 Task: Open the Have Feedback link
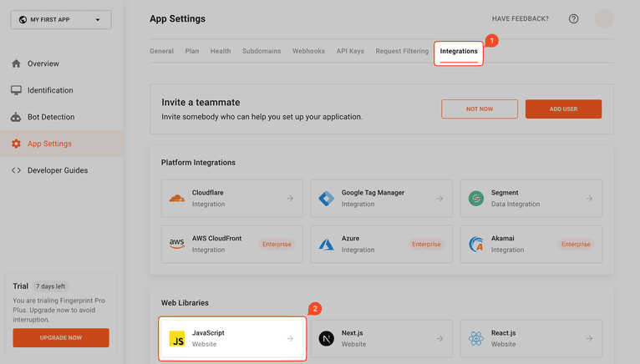[520, 19]
